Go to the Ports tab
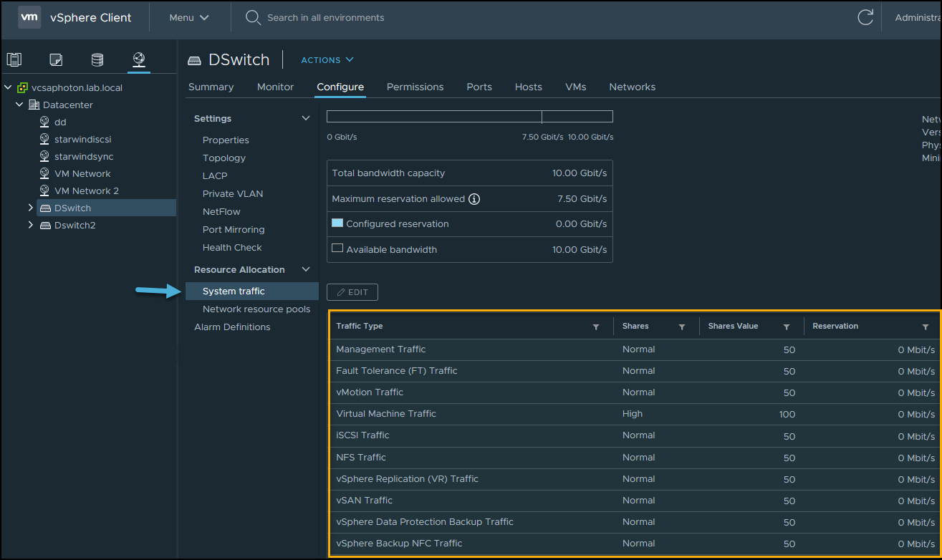This screenshot has height=560, width=942. pyautogui.click(x=479, y=87)
